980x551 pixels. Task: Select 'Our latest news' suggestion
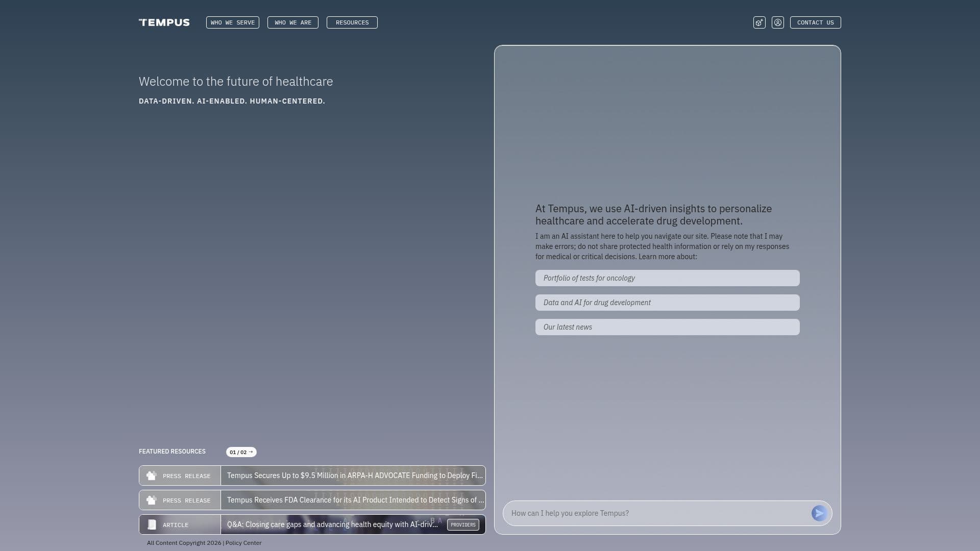pos(668,327)
